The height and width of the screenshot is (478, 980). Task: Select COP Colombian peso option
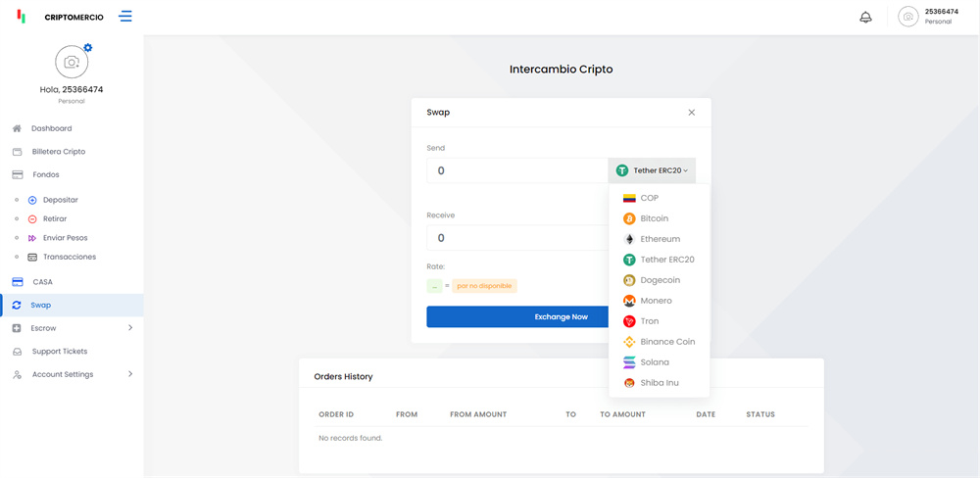coord(649,198)
